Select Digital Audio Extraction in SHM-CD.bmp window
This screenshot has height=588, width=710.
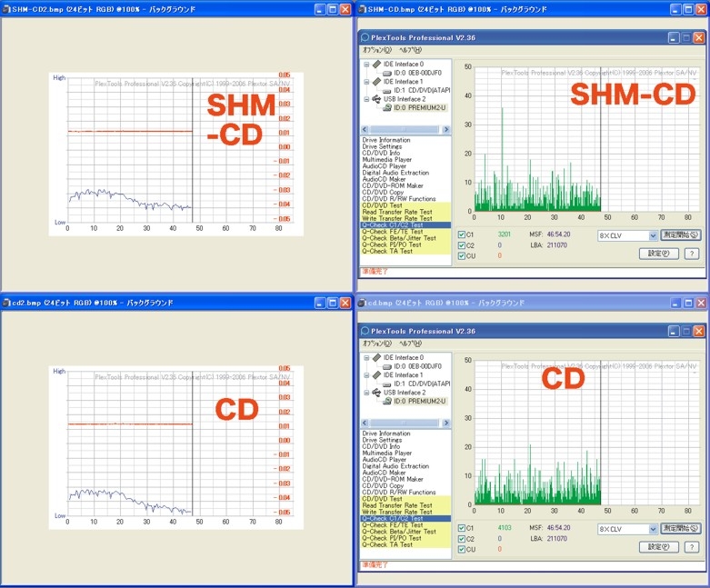(395, 173)
